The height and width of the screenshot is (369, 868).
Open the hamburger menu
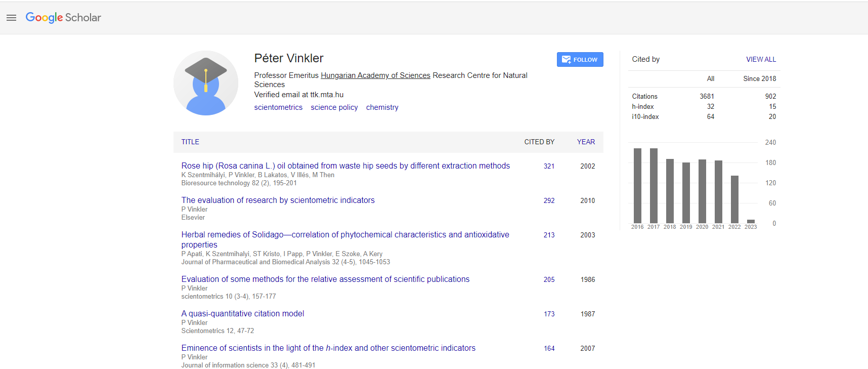(x=11, y=18)
